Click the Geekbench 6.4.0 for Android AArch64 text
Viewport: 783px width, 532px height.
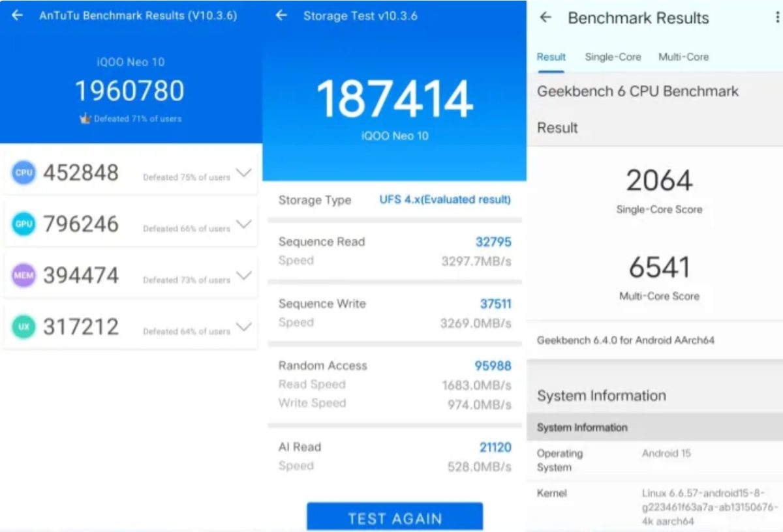click(626, 340)
